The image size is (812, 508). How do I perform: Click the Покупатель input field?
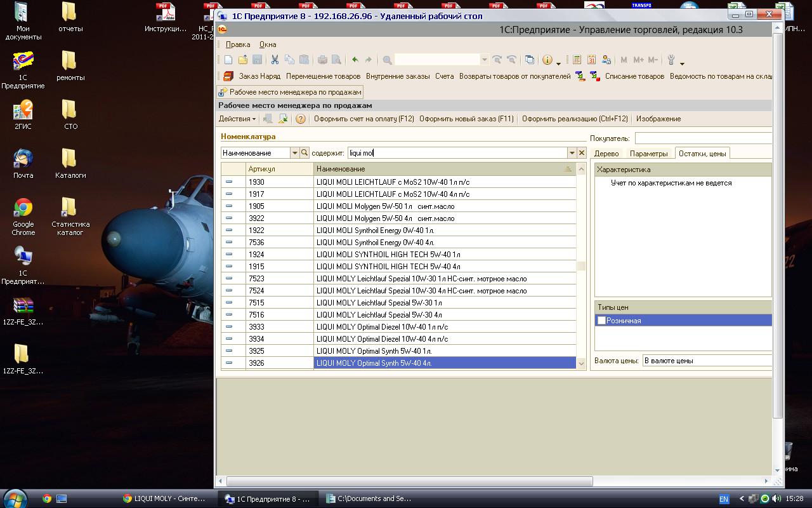tap(704, 138)
